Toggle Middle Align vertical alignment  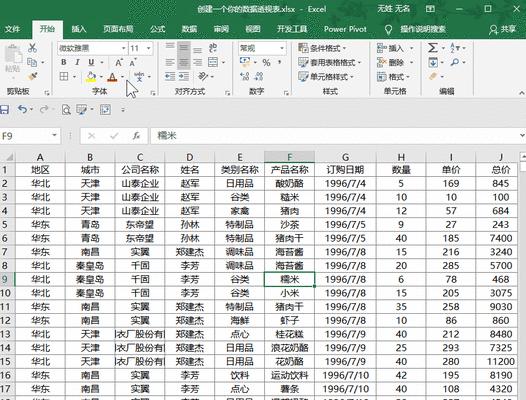(184, 48)
